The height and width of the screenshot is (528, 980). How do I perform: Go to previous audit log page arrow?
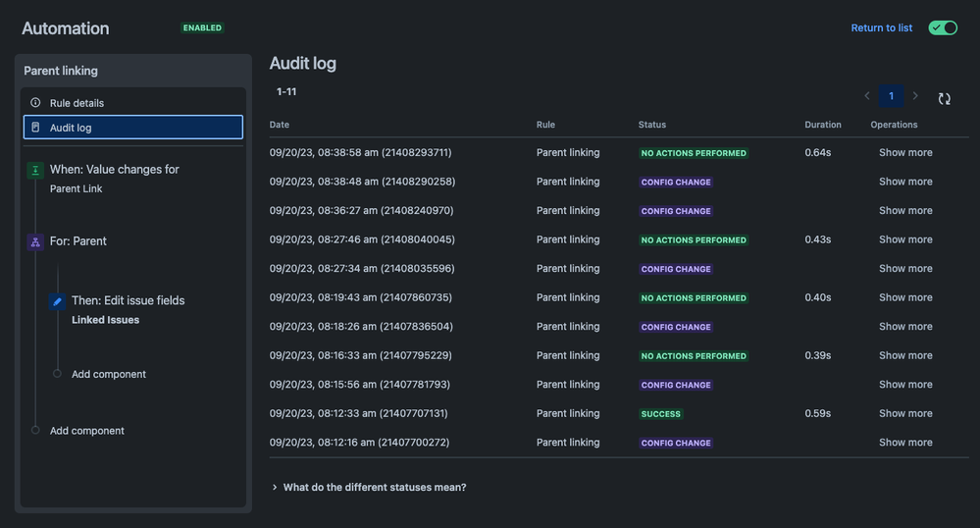(x=867, y=96)
